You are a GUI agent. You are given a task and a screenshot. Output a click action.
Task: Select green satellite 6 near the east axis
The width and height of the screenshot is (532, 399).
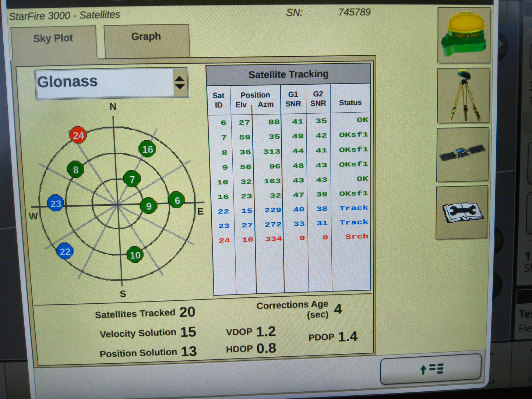pos(176,201)
